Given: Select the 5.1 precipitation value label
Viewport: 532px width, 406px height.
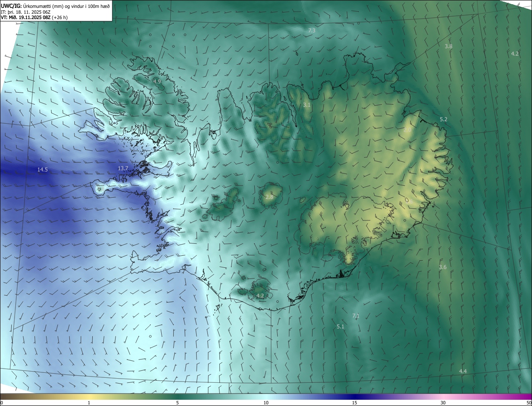Looking at the screenshot, I should click(x=340, y=327).
